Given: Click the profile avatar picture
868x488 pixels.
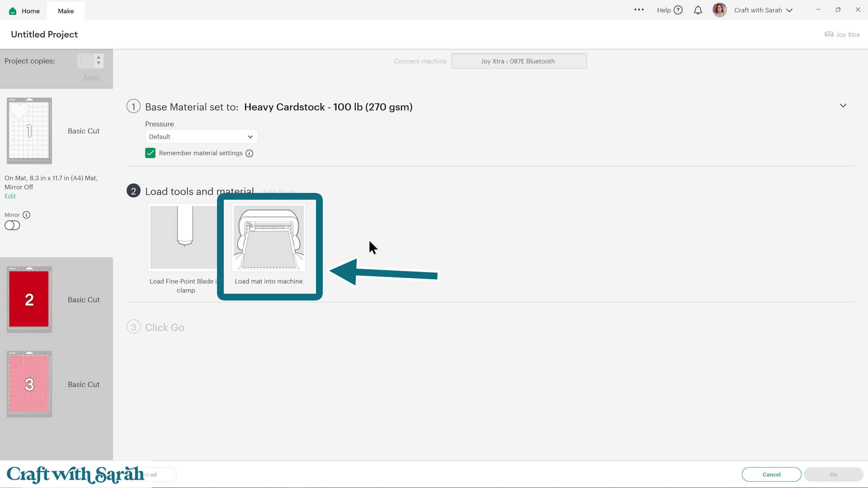Looking at the screenshot, I should (x=719, y=10).
